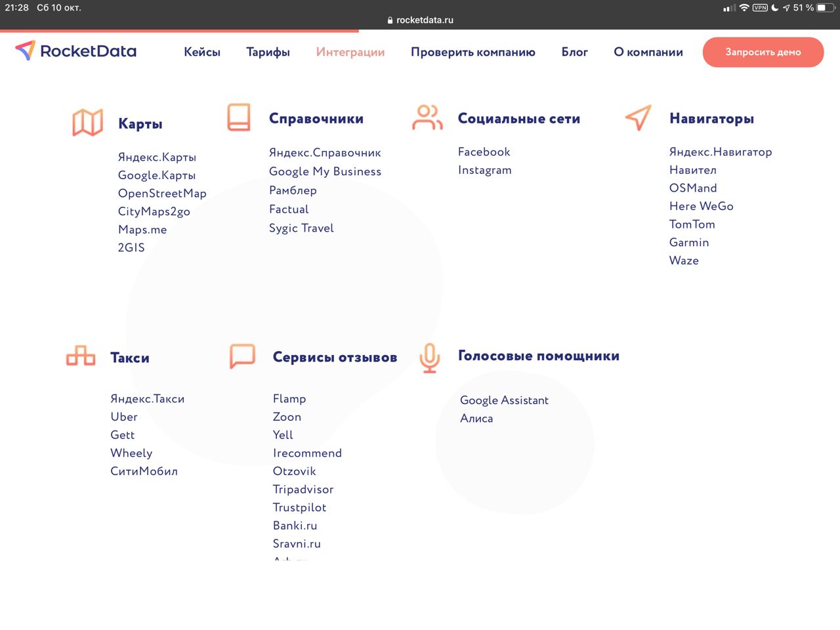The image size is (840, 630).
Task: Open the Gett link
Action: coord(123,435)
